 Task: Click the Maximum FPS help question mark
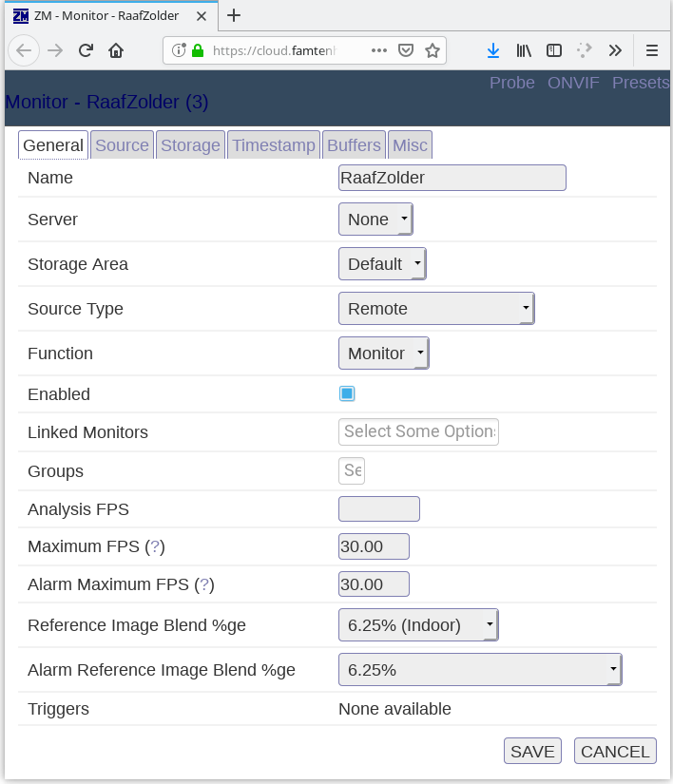(x=156, y=546)
